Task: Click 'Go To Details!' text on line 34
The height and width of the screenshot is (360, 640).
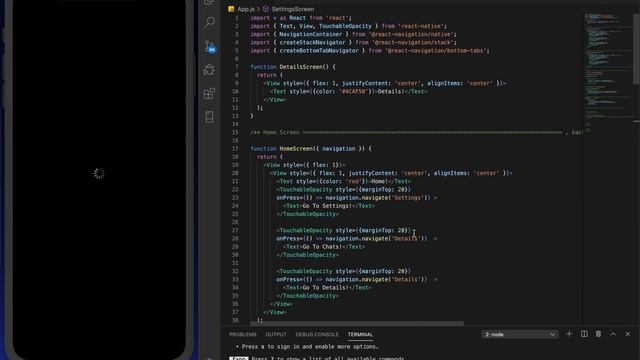Action: (x=324, y=287)
